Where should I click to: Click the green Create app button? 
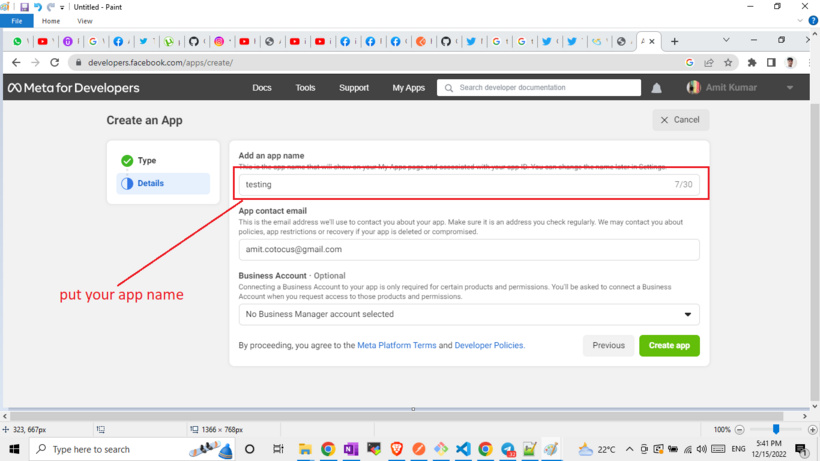(x=669, y=345)
